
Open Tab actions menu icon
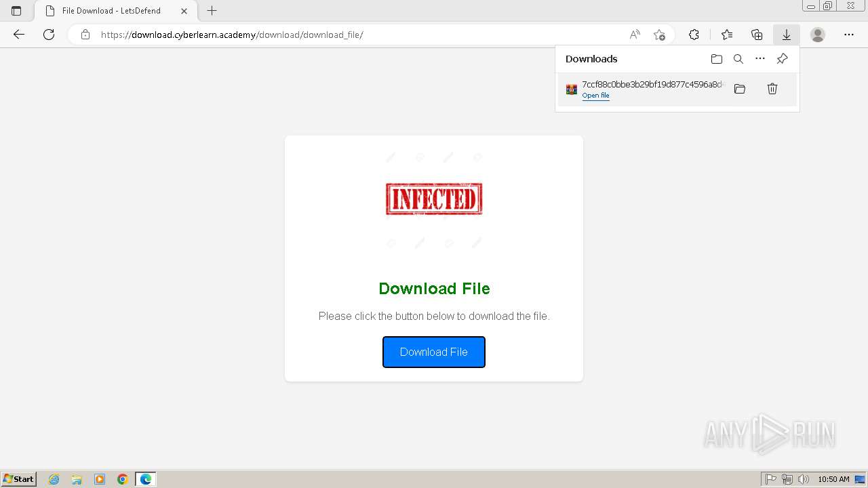(16, 11)
